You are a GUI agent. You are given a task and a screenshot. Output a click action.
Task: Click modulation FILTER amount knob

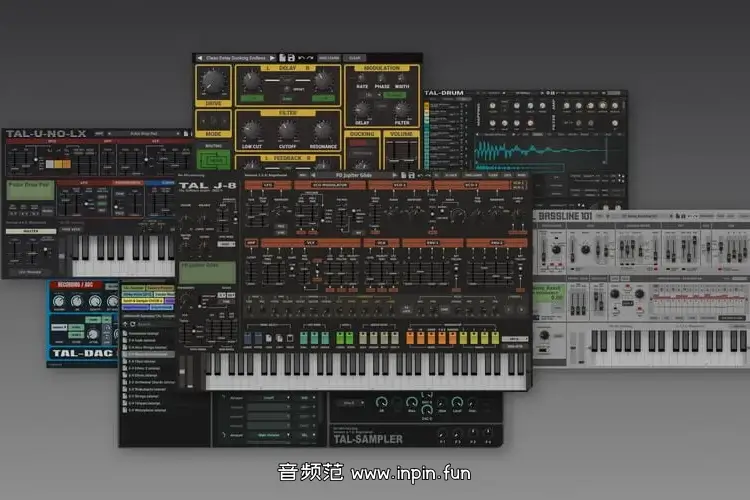(402, 111)
